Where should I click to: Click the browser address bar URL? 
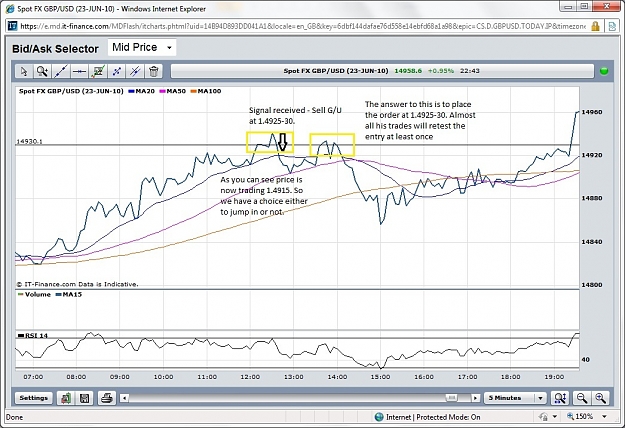point(303,26)
